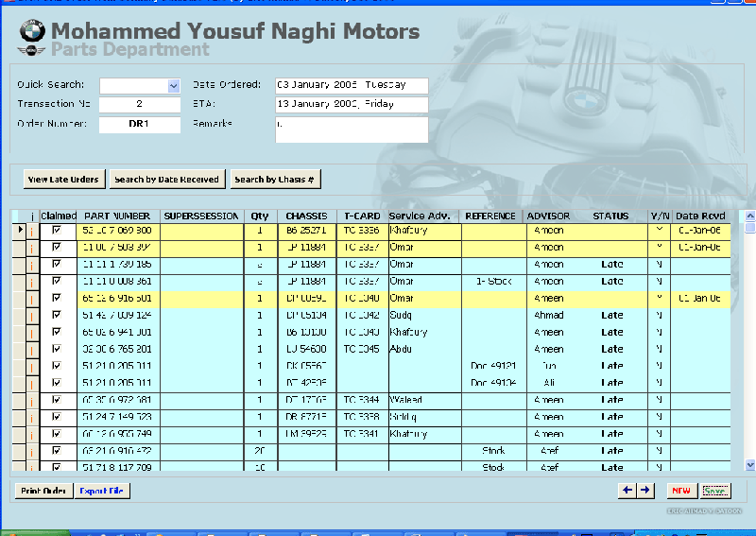Viewport: 756px width, 536px height.
Task: Toggle Claimed checkbox in Doc 49121 row
Action: (57, 365)
